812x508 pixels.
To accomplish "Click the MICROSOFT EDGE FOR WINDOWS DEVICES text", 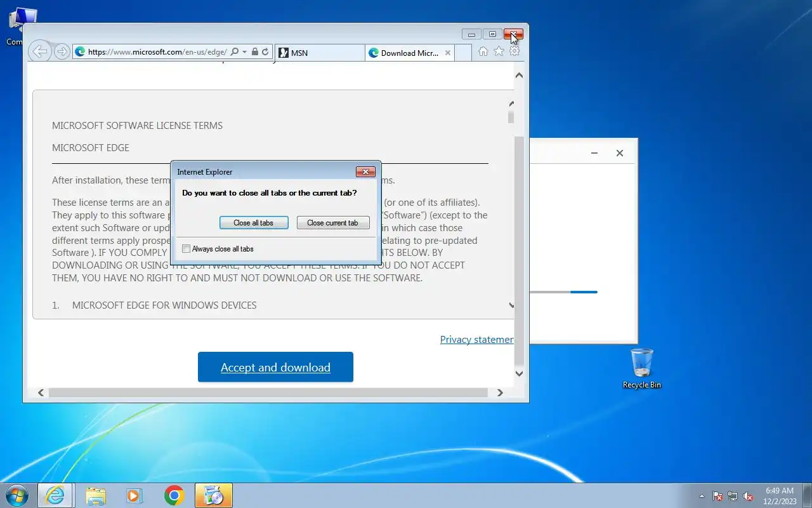I will coord(164,305).
